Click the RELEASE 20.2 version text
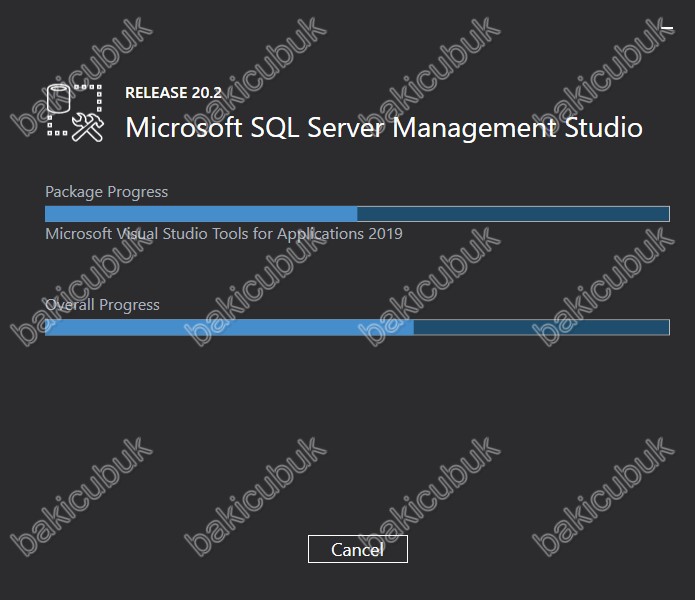 [173, 93]
